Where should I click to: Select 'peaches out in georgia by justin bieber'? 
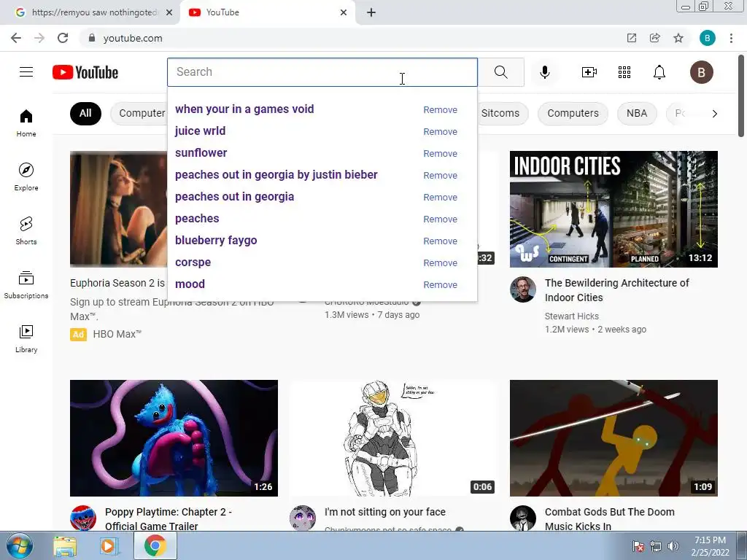point(276,175)
